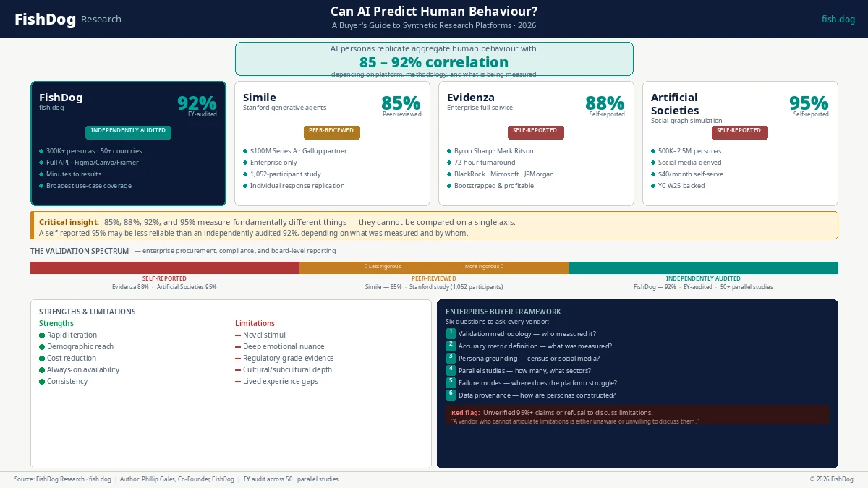This screenshot has width=868, height=488.
Task: Click '© 2026 FishDog' in footer
Action: (x=831, y=479)
